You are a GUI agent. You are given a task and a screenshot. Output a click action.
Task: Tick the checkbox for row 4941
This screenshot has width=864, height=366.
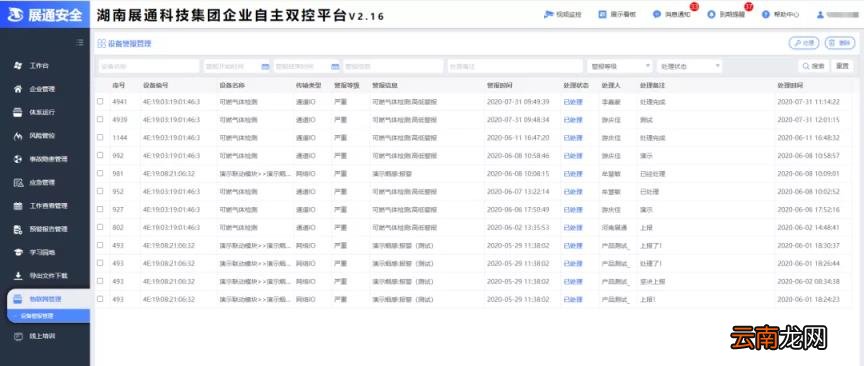click(100, 101)
